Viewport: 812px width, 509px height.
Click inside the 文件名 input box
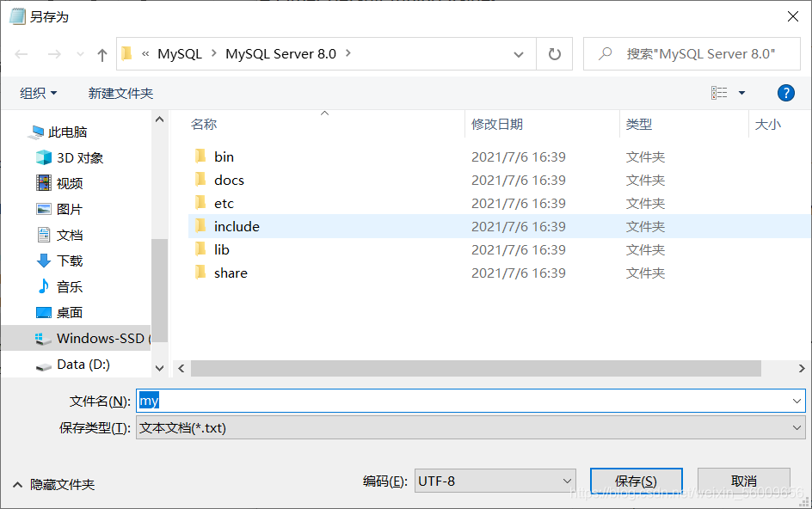coord(344,400)
